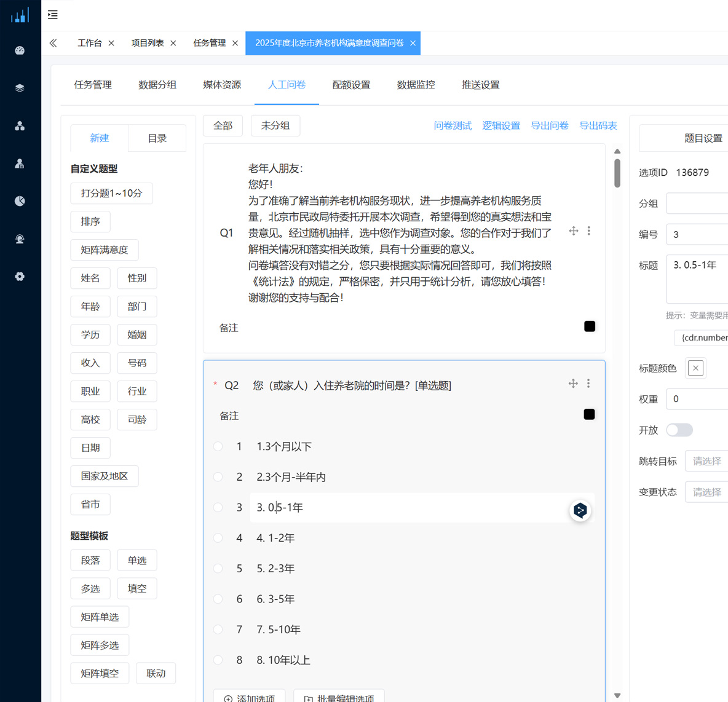Click the move handle icon for Q2
Screen dimensions: 728x702
[x=573, y=384]
